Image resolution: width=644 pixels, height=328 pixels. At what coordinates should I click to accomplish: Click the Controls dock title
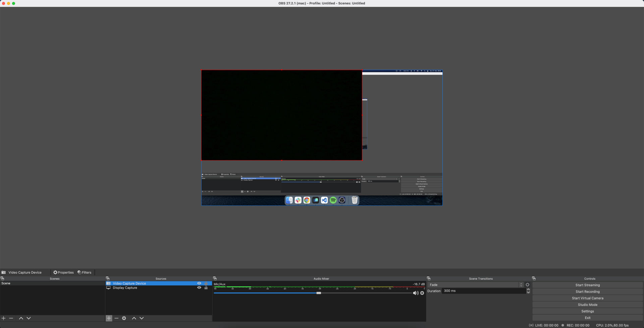tap(590, 279)
